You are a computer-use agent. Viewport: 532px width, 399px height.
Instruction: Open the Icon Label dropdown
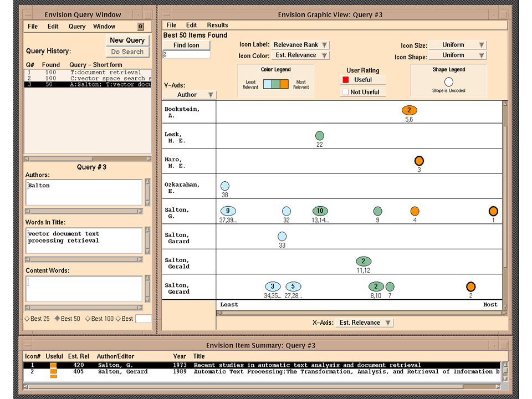click(x=300, y=45)
